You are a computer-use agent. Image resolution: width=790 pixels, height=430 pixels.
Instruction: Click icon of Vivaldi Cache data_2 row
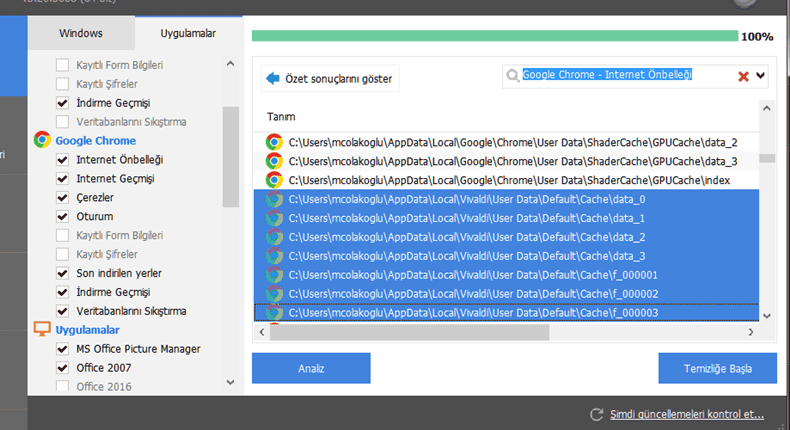point(274,237)
